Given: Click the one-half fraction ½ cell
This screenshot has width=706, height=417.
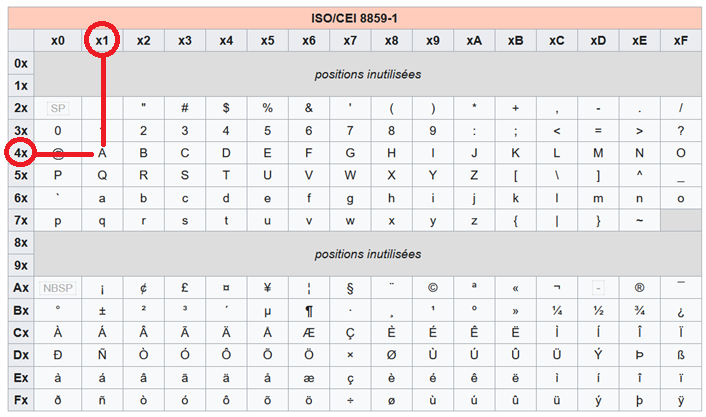Looking at the screenshot, I should tap(597, 310).
